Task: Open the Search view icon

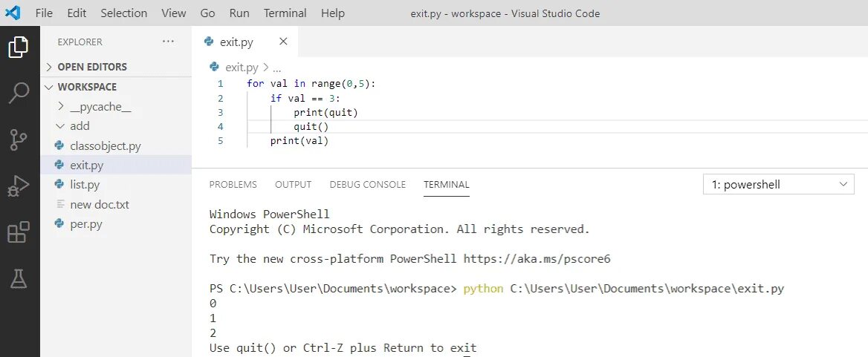Action: pyautogui.click(x=19, y=94)
